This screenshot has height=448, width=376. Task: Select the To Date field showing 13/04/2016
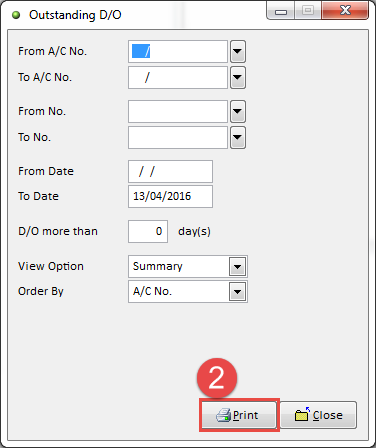coord(170,196)
